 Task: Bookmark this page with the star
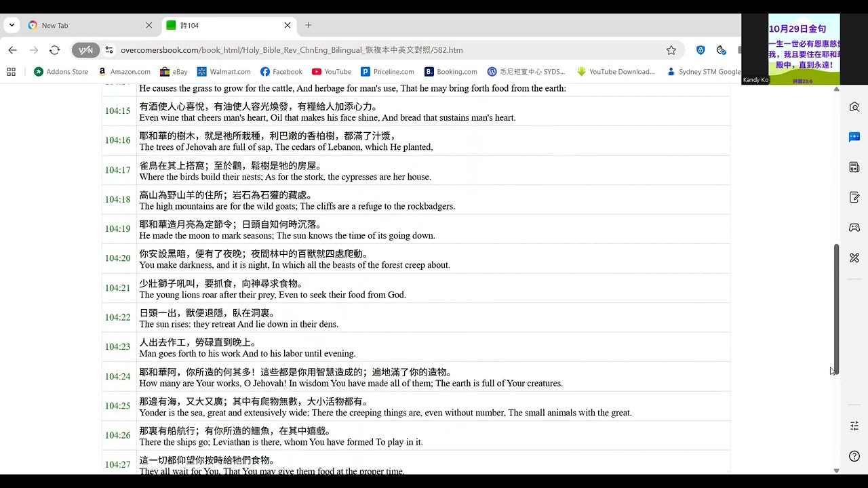point(671,50)
